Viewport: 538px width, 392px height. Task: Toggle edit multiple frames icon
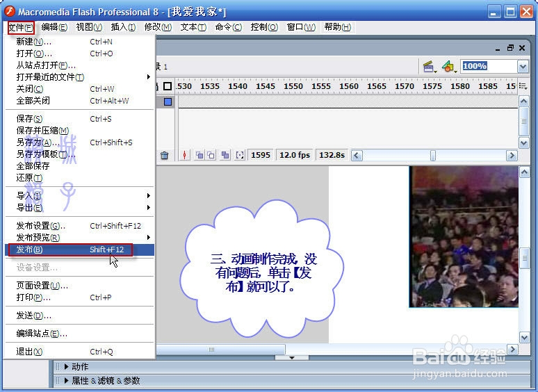click(x=225, y=156)
